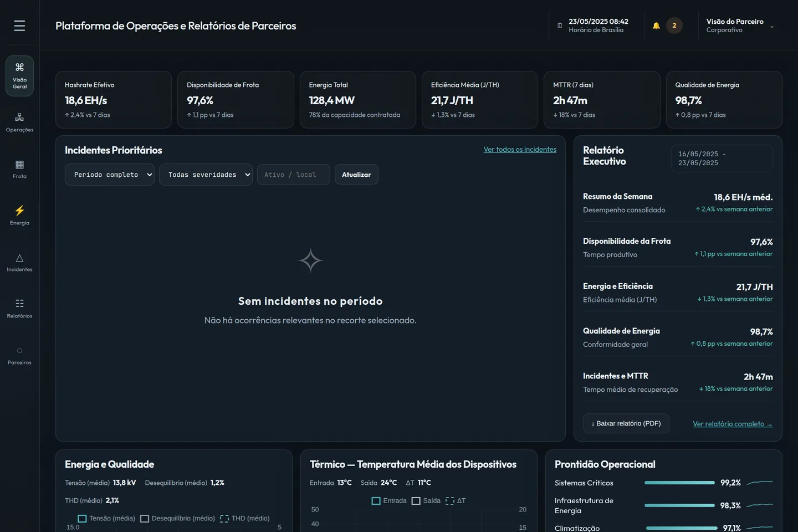
Task: Select the Eficiência Média (J/TH) card
Action: tap(480, 100)
